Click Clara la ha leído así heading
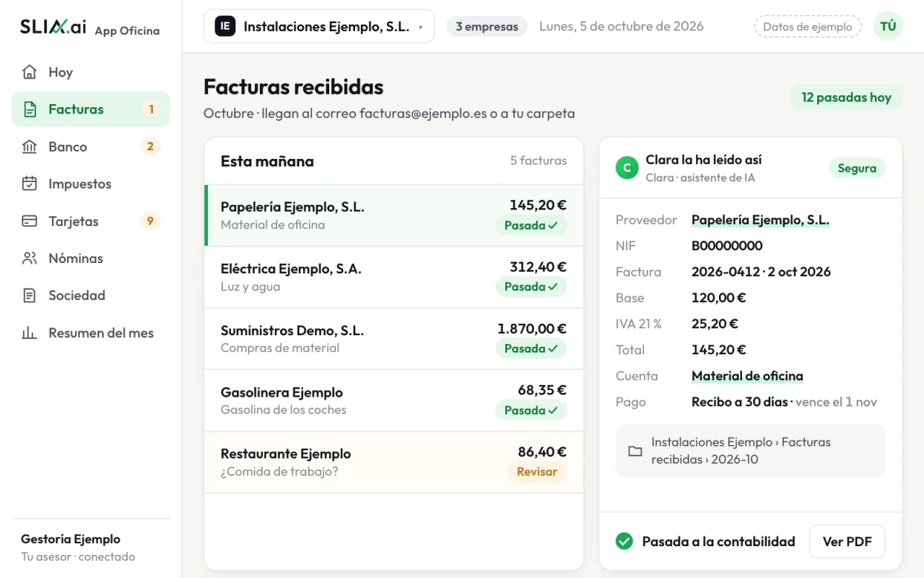Image resolution: width=924 pixels, height=578 pixels. pos(704,160)
